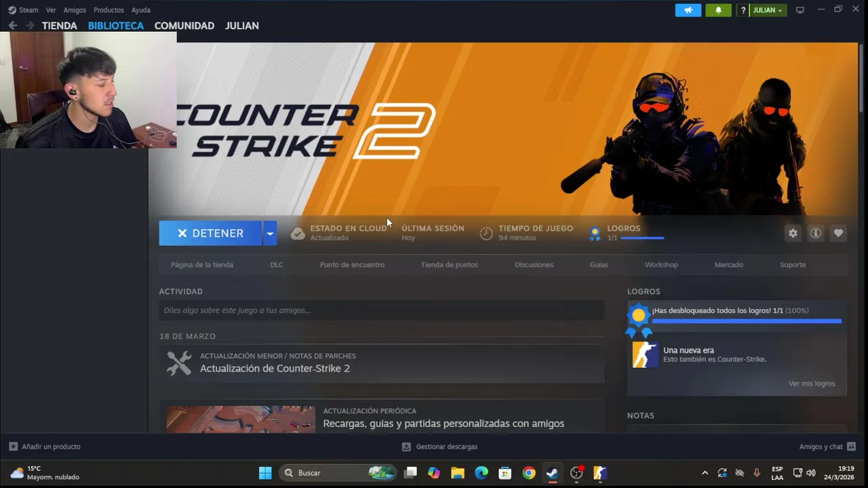
Task: Go to the COMUNIDAD section
Action: [184, 26]
